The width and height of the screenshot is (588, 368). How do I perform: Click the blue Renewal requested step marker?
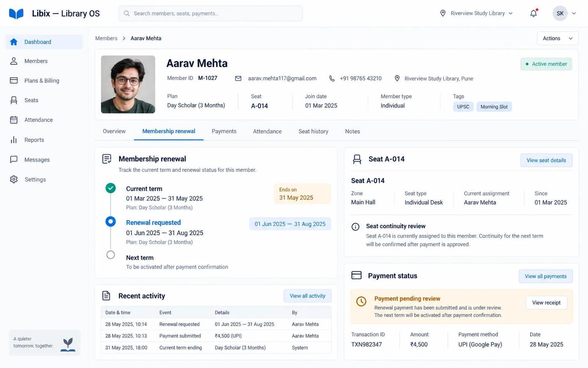(110, 222)
